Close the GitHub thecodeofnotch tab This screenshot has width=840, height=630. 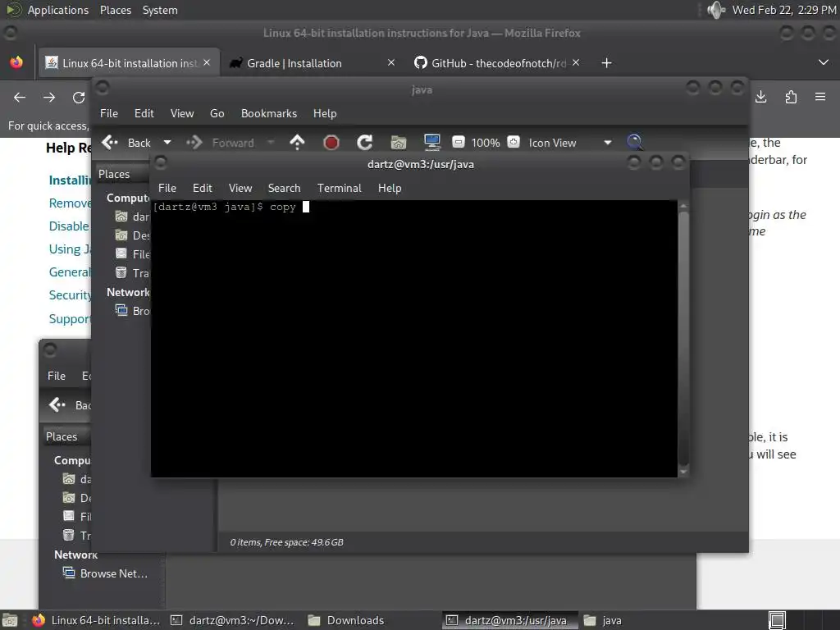(576, 62)
